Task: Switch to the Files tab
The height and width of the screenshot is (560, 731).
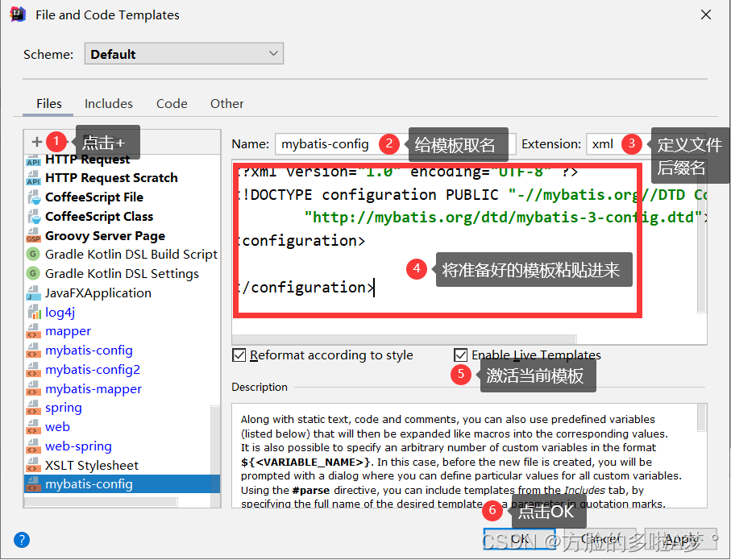Action: pos(49,103)
